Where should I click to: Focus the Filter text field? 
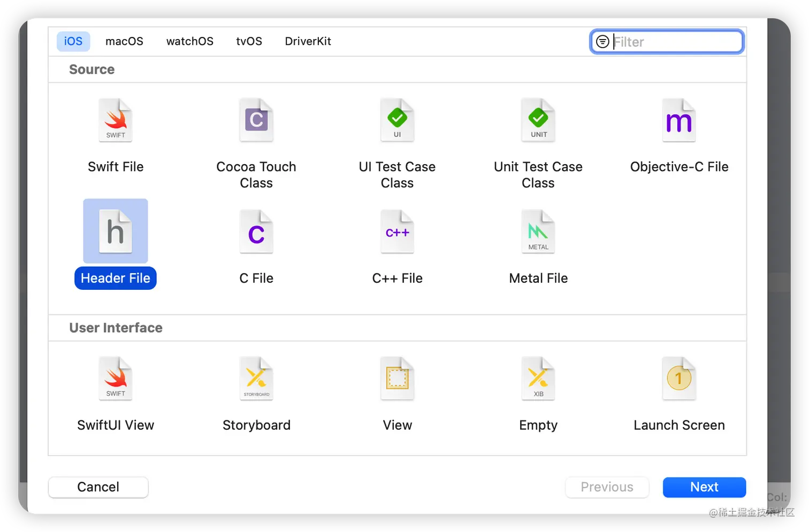click(667, 42)
